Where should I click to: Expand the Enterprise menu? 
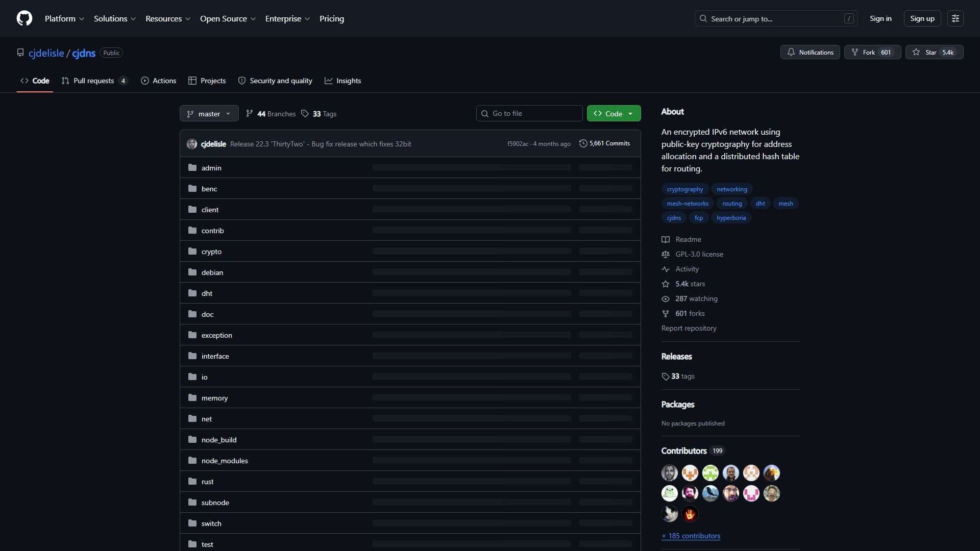(287, 18)
